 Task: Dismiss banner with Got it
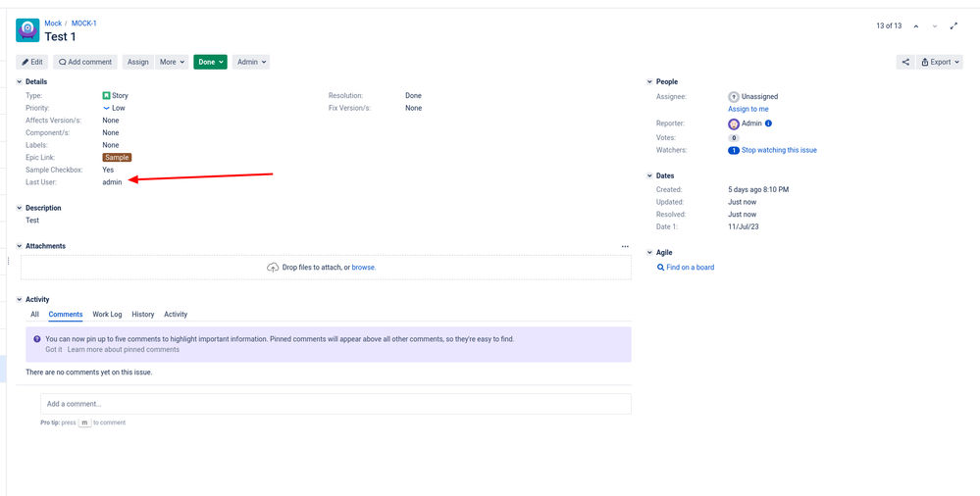click(x=54, y=350)
